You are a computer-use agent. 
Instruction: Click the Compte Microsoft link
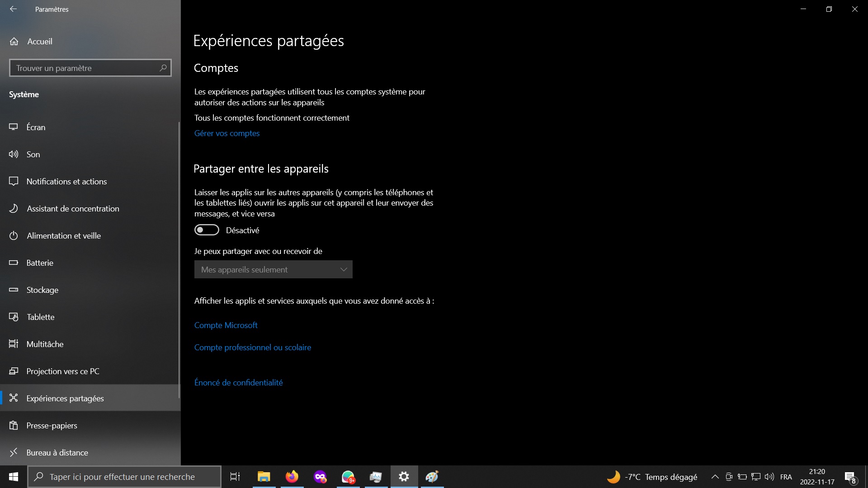(x=225, y=325)
